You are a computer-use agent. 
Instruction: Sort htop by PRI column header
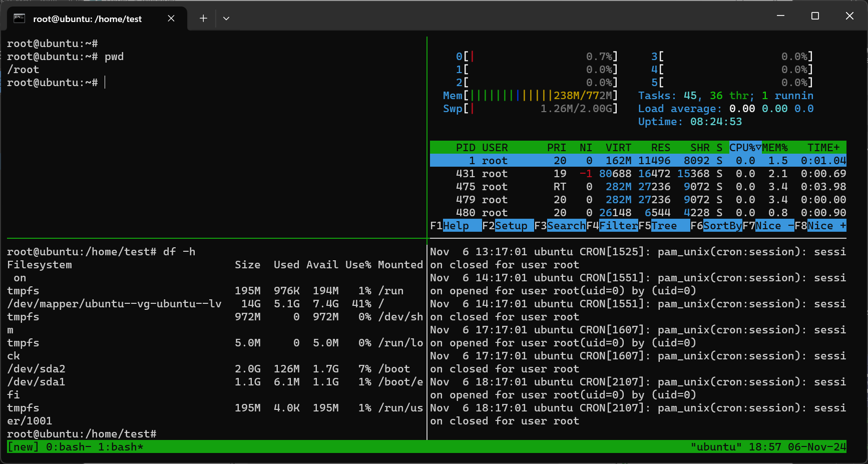click(x=557, y=148)
